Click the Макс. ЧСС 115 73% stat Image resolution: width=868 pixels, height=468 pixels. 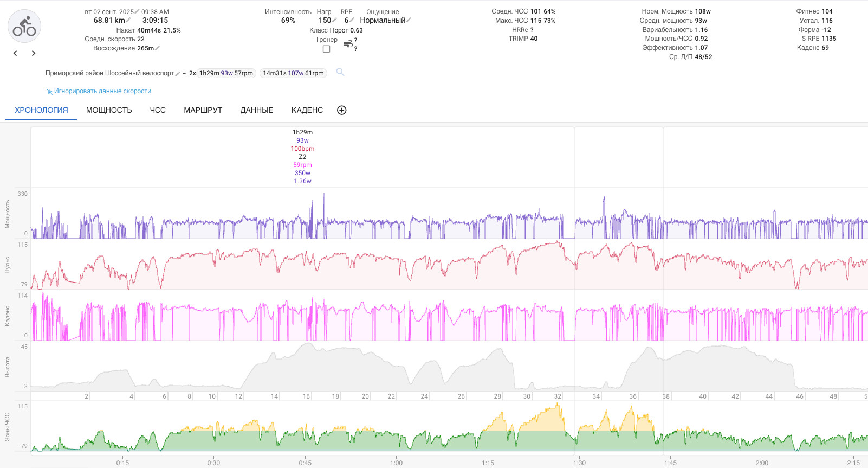point(525,21)
